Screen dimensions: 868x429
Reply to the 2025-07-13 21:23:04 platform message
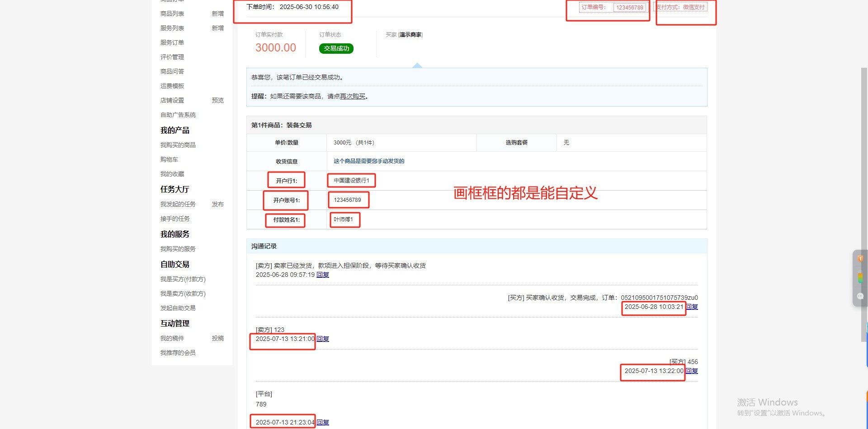pyautogui.click(x=323, y=422)
